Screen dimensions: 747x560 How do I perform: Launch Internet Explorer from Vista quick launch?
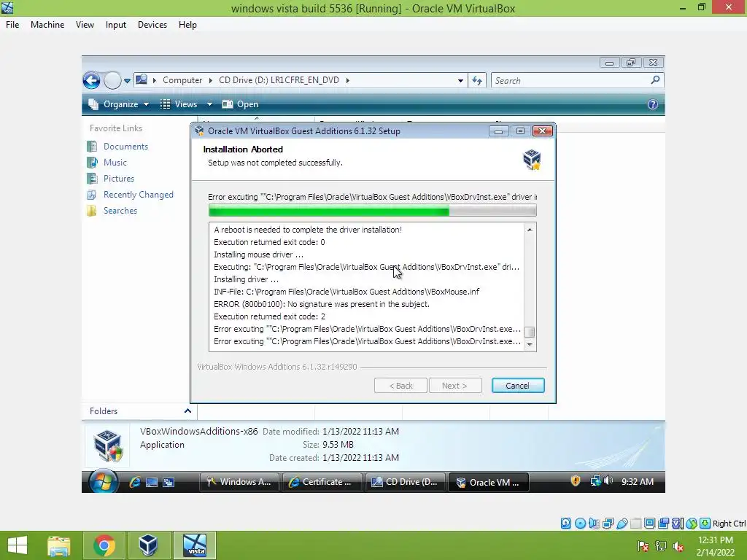pos(135,482)
